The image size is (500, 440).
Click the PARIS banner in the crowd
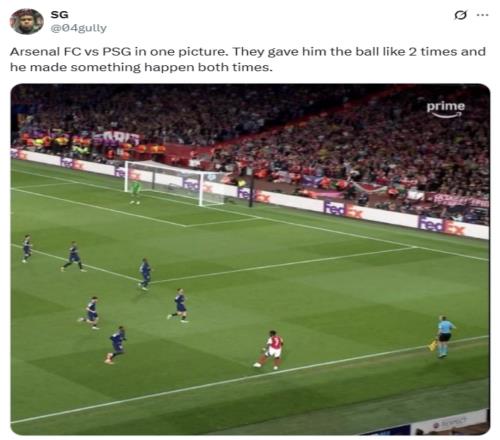(x=117, y=138)
